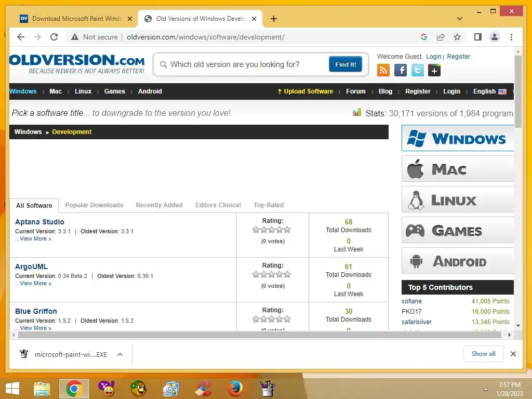532x399 pixels.
Task: Open Games in the navigation bar
Action: coord(115,91)
